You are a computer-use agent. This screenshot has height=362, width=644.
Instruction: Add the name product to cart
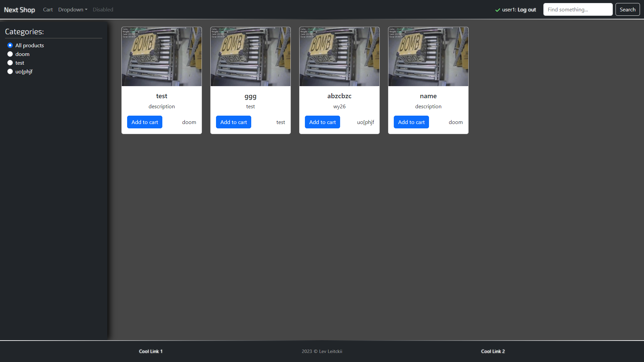click(x=411, y=122)
